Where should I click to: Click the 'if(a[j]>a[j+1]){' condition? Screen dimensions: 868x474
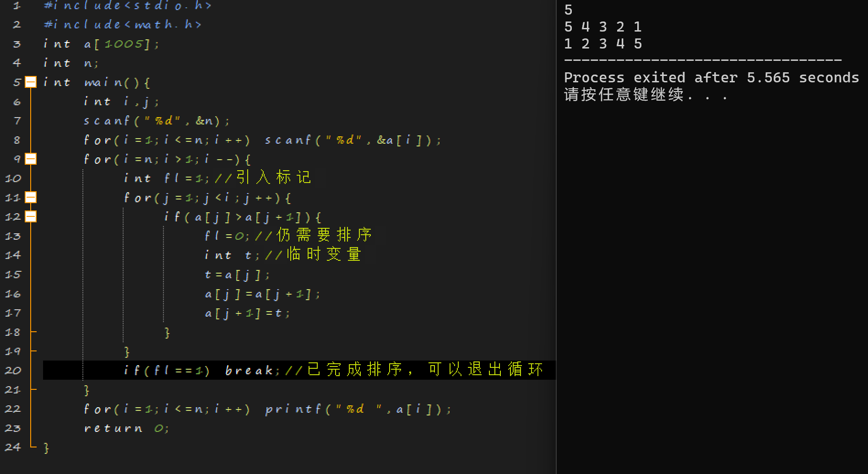coord(243,217)
